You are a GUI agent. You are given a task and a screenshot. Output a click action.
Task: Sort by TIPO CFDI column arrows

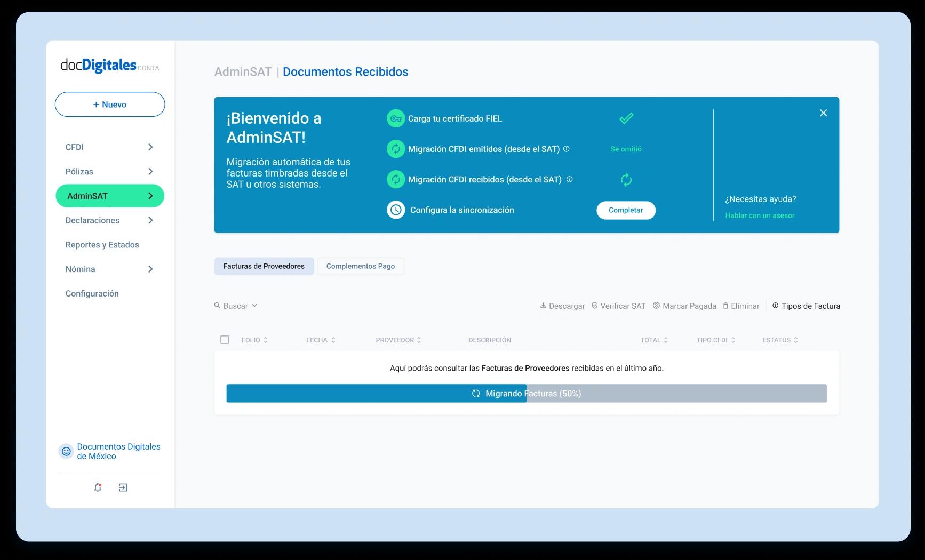[733, 340]
